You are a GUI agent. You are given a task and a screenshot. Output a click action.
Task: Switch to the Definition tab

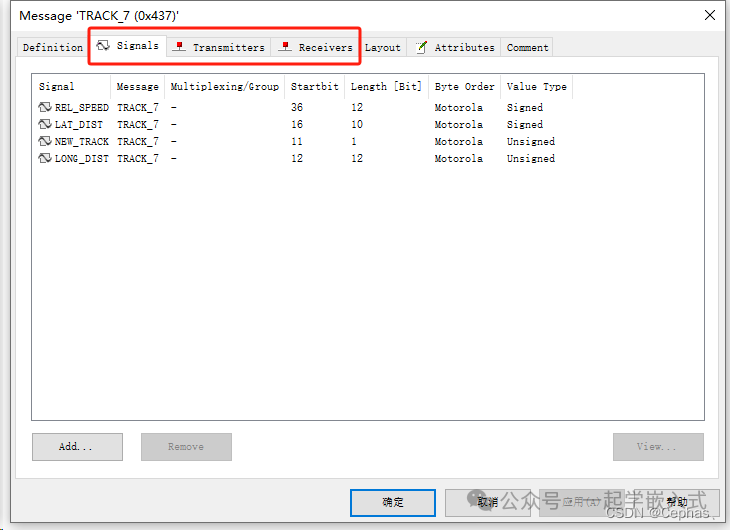pos(53,47)
